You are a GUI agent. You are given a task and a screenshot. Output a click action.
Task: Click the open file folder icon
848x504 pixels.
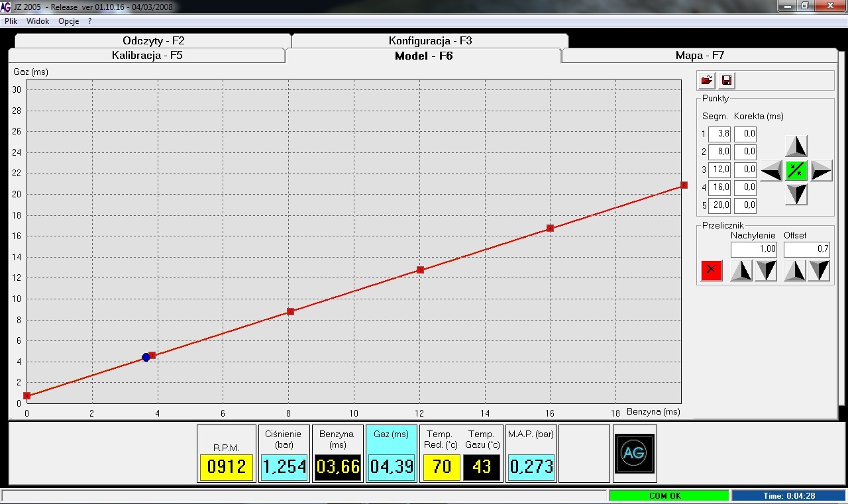(707, 81)
